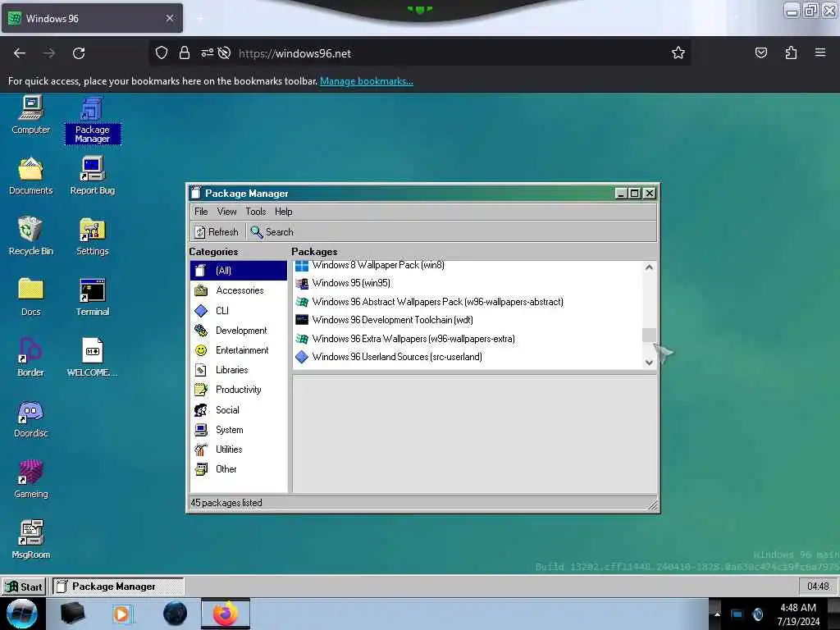840x630 pixels.
Task: Click the Refresh toolbar button
Action: (x=217, y=232)
